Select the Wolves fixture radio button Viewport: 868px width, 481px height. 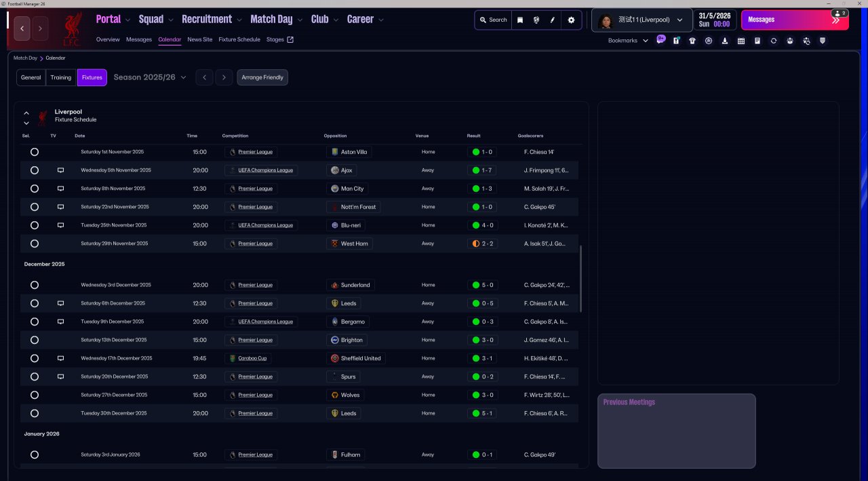tap(35, 395)
